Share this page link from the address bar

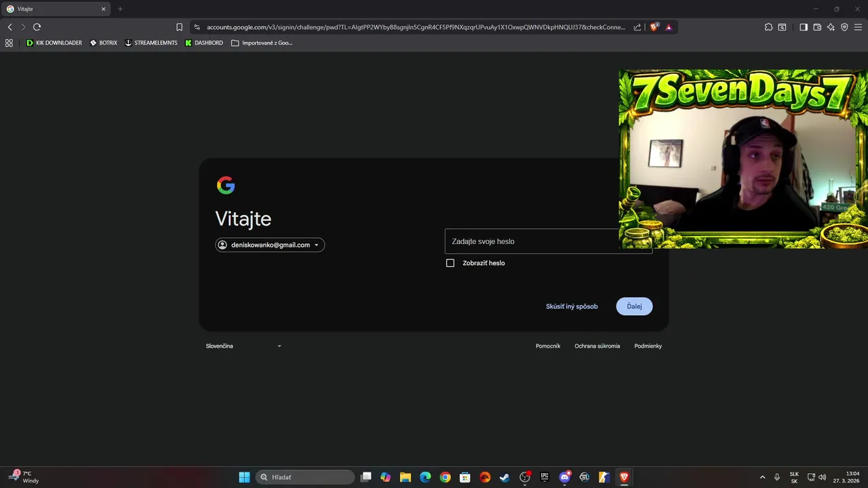point(637,27)
